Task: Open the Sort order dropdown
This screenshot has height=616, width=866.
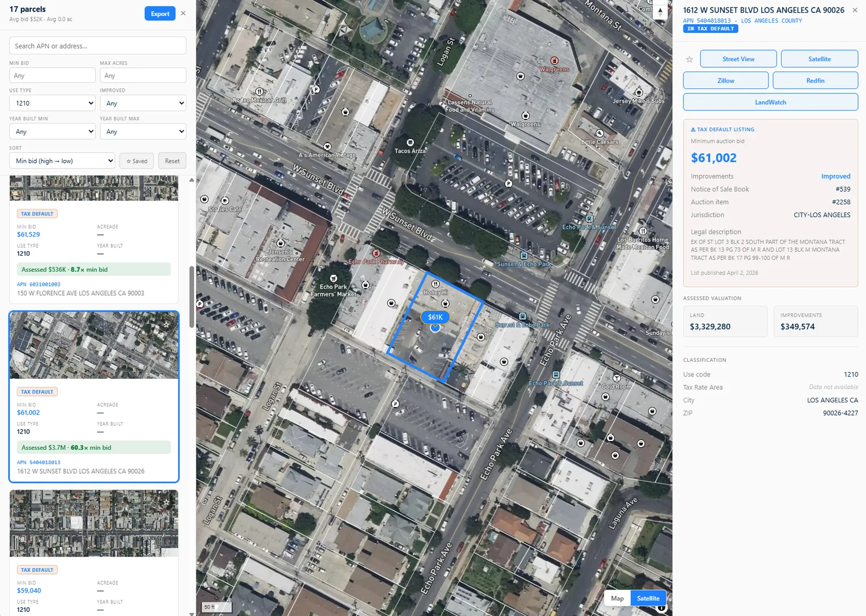Action: click(62, 161)
